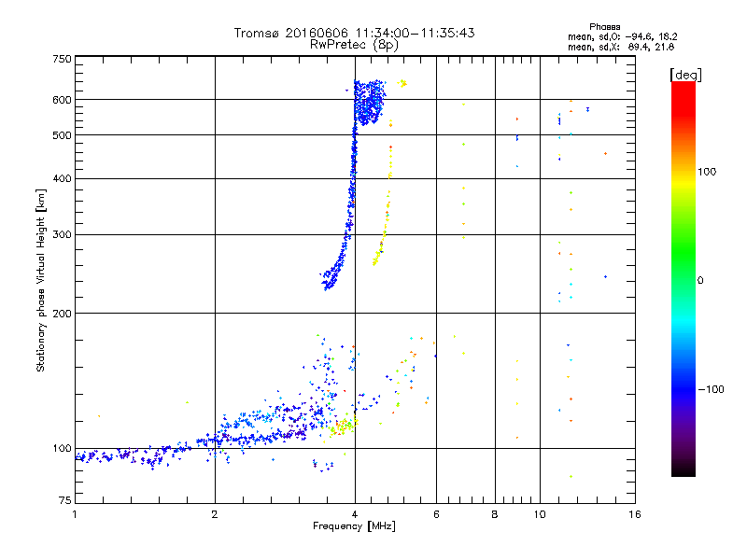The width and height of the screenshot is (747, 560).
Task: Pick the black bottom of the colorbar
Action: 684,470
